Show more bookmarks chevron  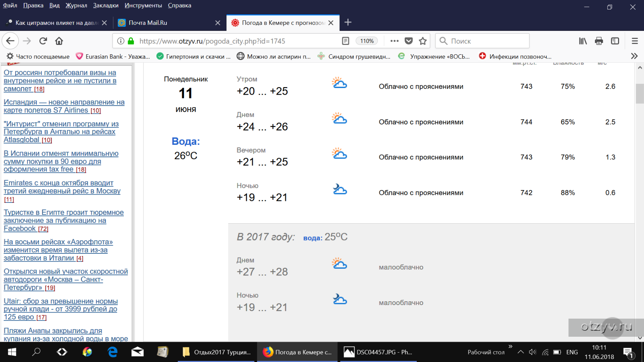[x=634, y=56]
